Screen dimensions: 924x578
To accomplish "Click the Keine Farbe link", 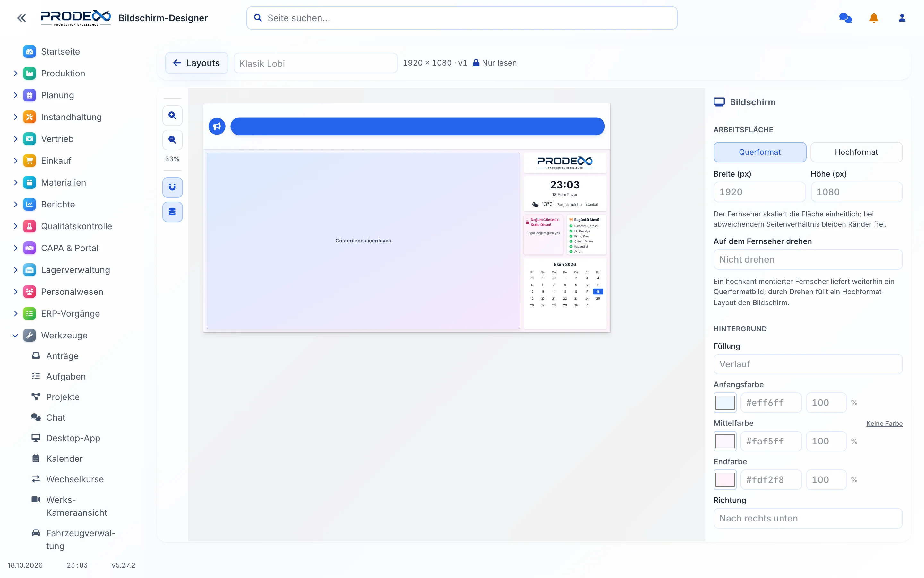I will point(884,424).
